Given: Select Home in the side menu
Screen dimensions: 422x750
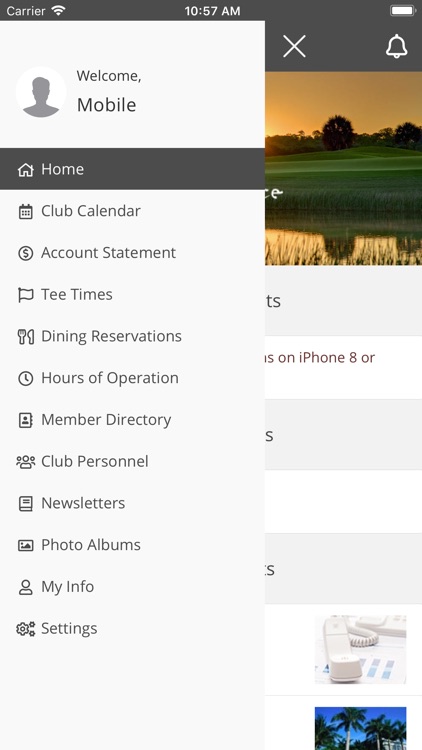Looking at the screenshot, I should tap(132, 169).
